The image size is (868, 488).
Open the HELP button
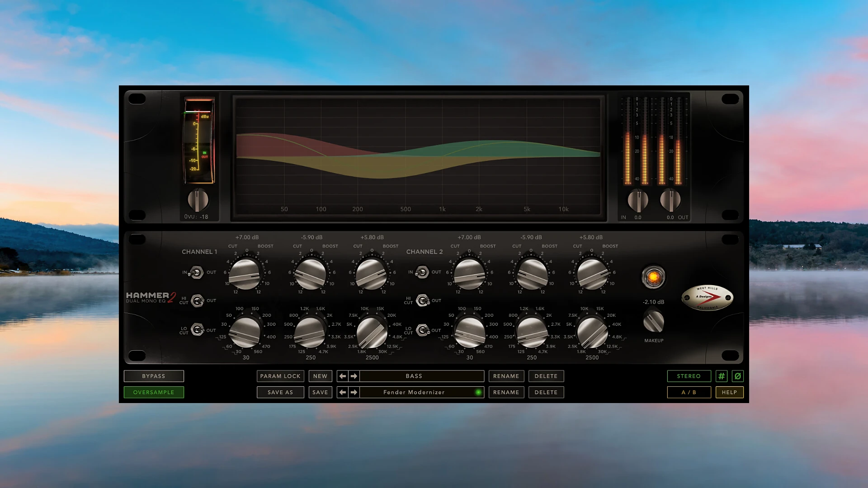[729, 392]
